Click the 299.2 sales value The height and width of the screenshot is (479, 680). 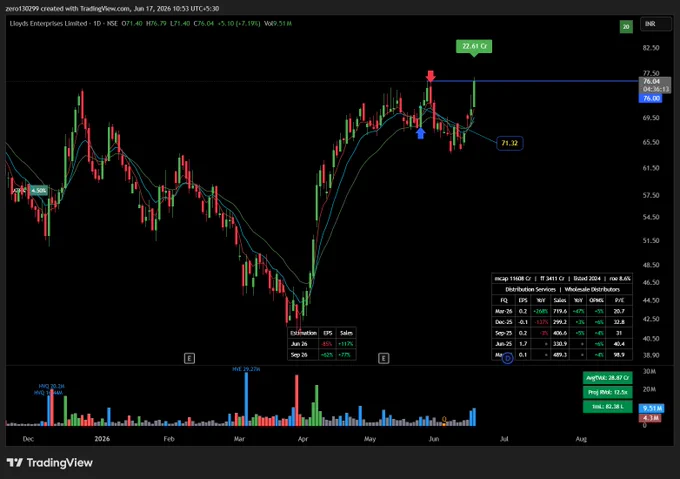tap(560, 322)
